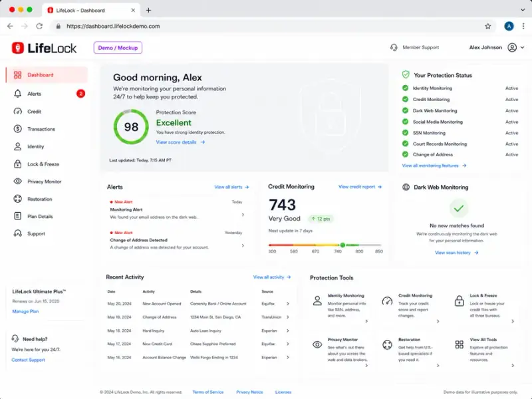Click the credit score range bar marker
The width and height of the screenshot is (532, 399).
pos(342,245)
